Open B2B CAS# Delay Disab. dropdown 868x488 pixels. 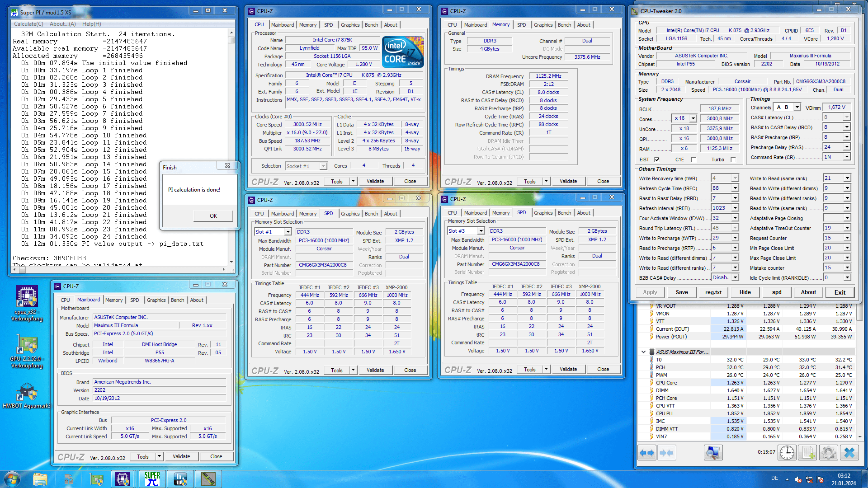click(x=735, y=277)
